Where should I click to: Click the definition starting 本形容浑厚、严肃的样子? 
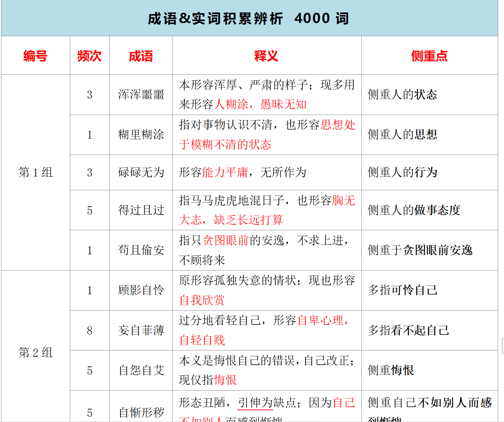pos(267,94)
